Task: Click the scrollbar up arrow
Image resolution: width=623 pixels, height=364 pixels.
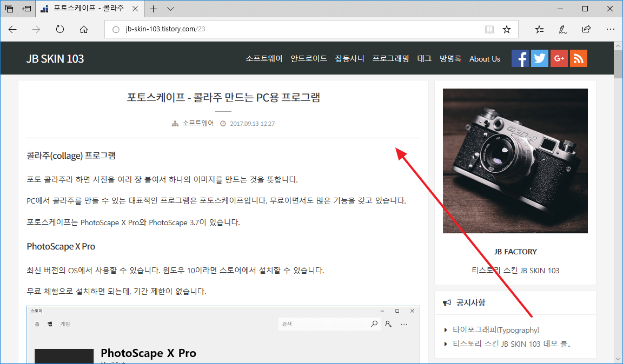Action: point(618,46)
